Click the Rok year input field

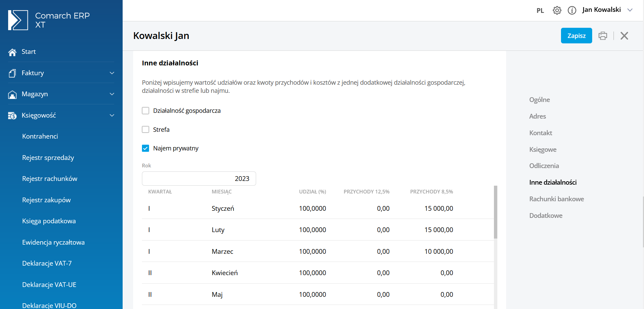point(199,179)
